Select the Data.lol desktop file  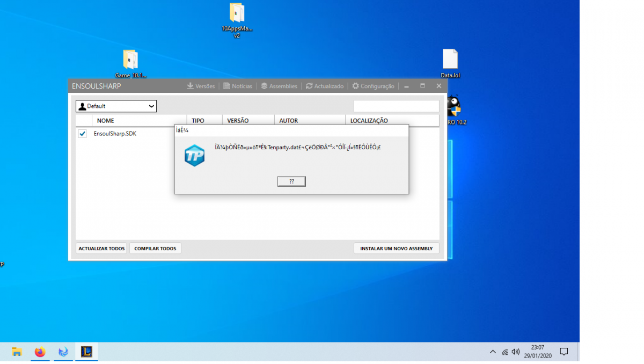(x=450, y=64)
